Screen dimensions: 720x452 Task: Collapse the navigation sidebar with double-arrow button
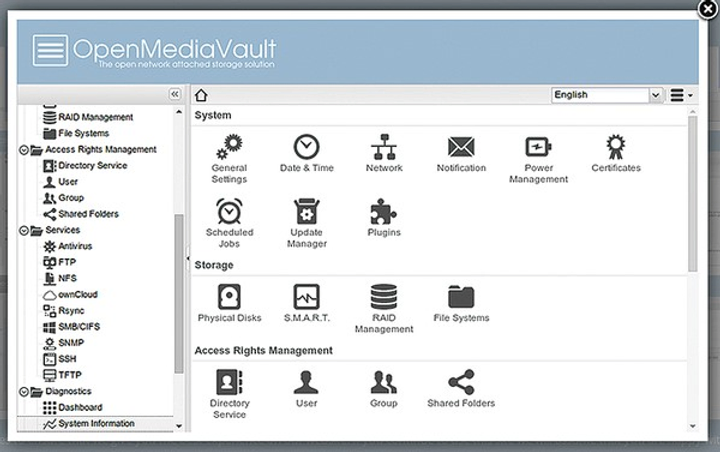point(175,94)
